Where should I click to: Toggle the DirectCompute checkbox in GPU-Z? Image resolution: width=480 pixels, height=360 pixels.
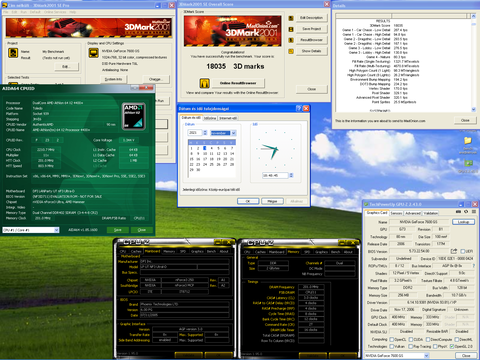click(429, 339)
